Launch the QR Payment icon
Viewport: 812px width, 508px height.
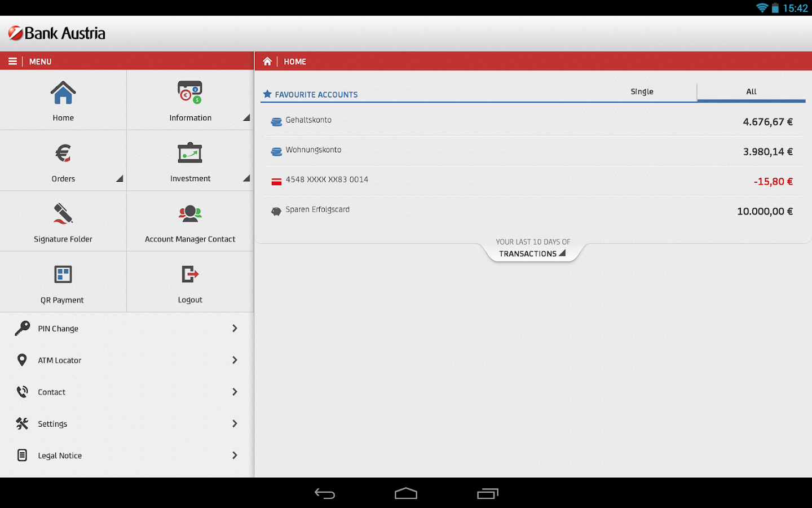pos(63,274)
